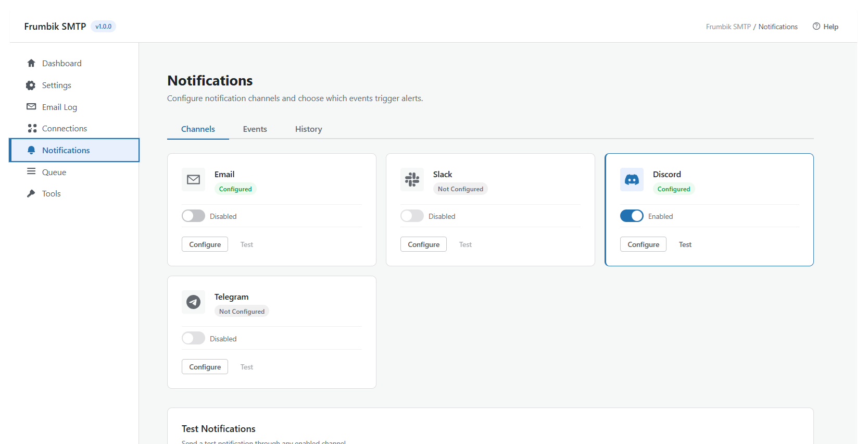Click the Telegram channel logo icon
The image size is (868, 444).
[x=193, y=302]
